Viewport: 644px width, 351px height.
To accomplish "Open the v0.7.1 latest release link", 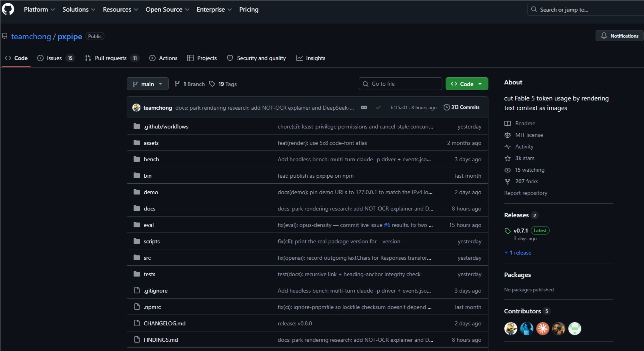I will click(521, 231).
